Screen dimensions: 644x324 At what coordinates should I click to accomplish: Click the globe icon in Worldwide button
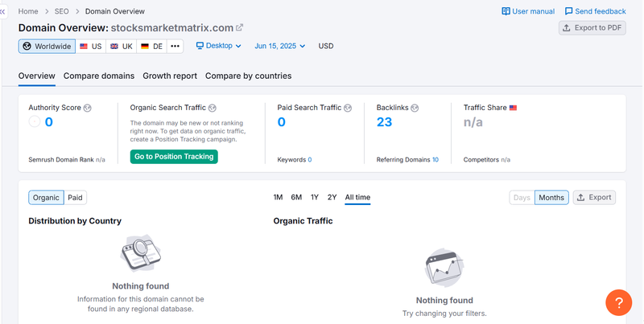click(x=27, y=47)
